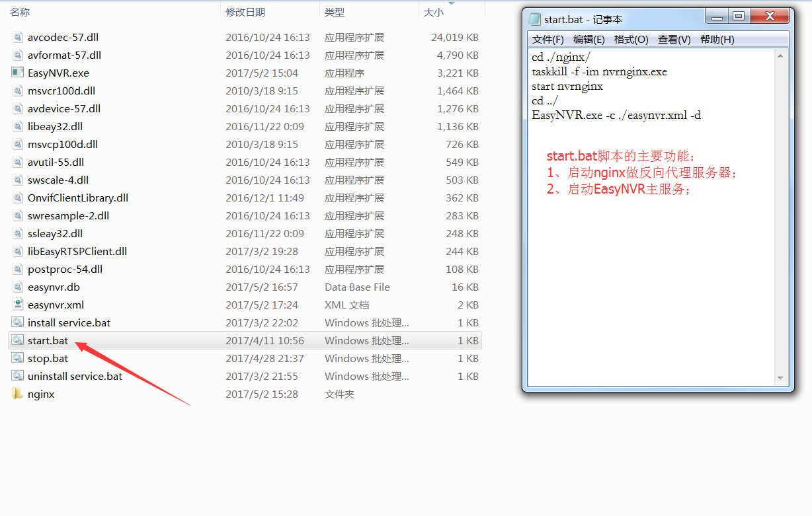Click the date 2017/5/2 17:24 of easynvr.xml
812x516 pixels.
point(262,305)
